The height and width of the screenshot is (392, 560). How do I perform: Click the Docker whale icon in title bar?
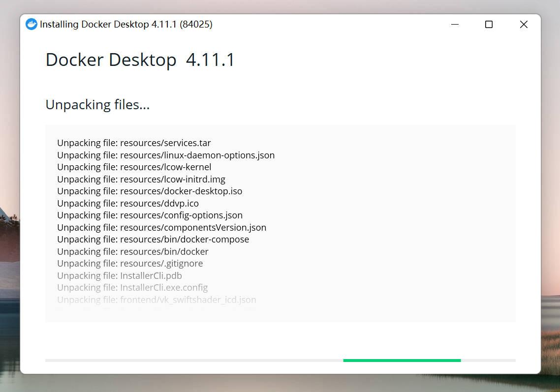[x=31, y=24]
